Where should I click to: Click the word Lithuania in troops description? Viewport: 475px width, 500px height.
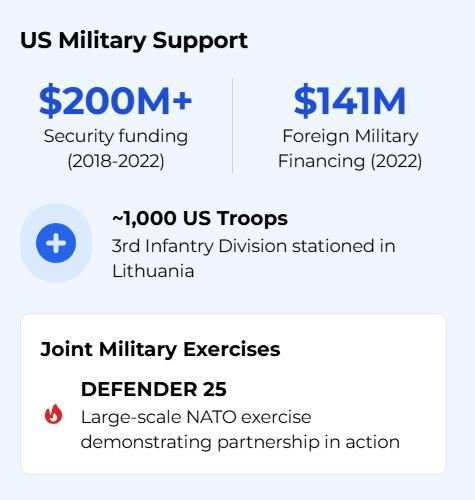(153, 271)
